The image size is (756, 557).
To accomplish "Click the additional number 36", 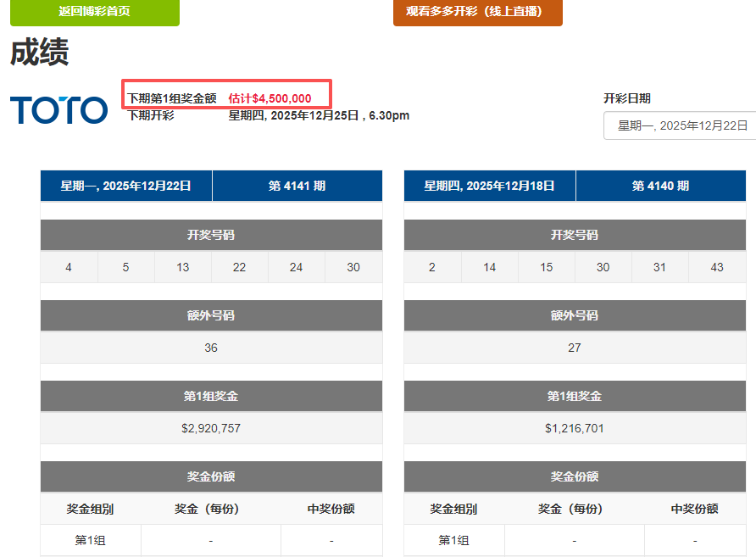I will tap(211, 348).
